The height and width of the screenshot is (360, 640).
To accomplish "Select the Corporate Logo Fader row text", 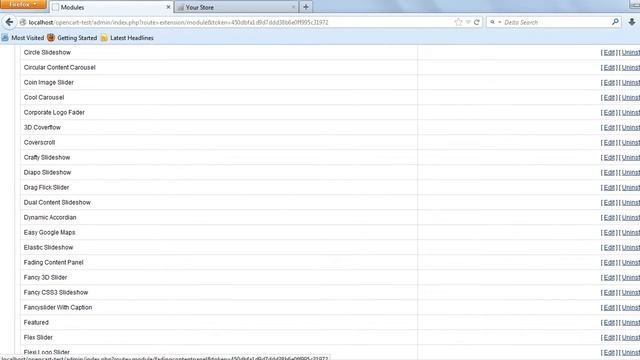I will [x=54, y=113].
